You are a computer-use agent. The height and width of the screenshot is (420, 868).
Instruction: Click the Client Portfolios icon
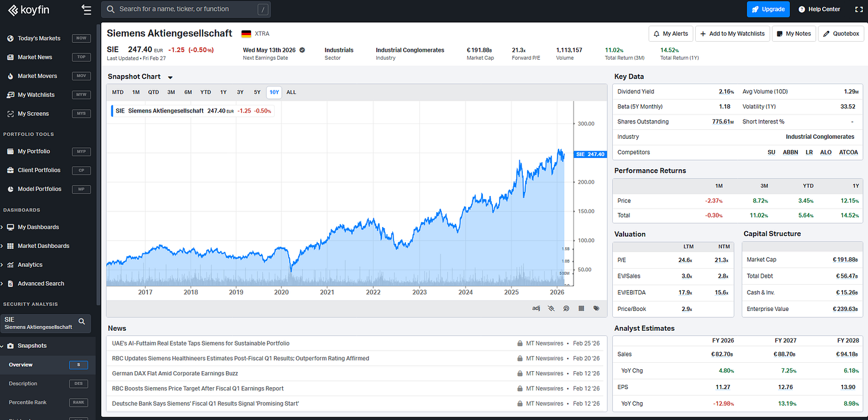point(10,170)
